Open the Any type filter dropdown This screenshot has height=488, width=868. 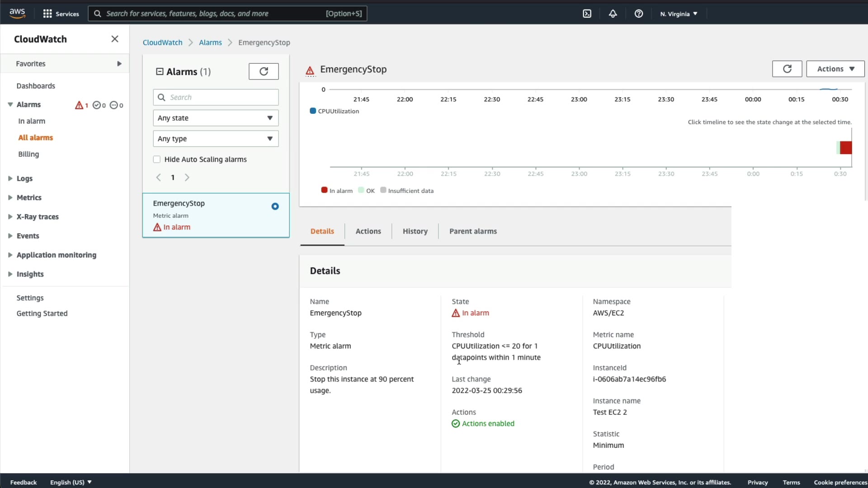(216, 139)
